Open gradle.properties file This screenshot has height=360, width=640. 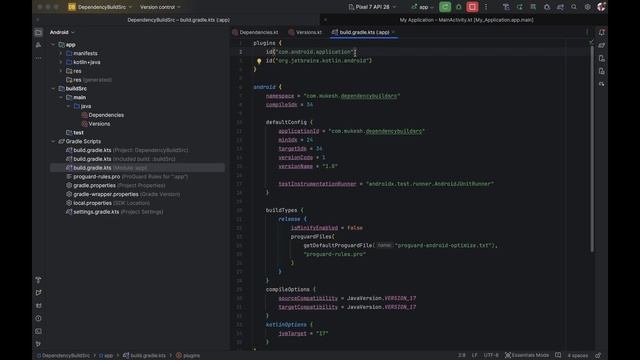tap(116, 185)
